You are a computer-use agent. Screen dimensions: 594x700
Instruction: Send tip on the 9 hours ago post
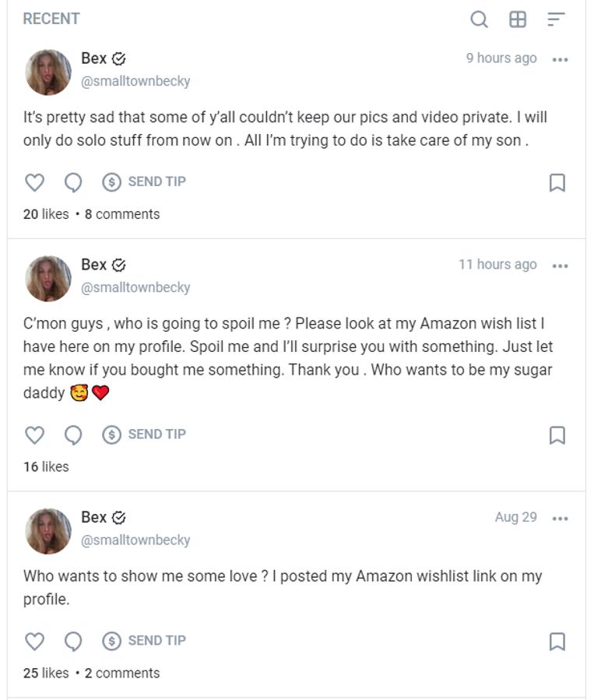coord(145,182)
